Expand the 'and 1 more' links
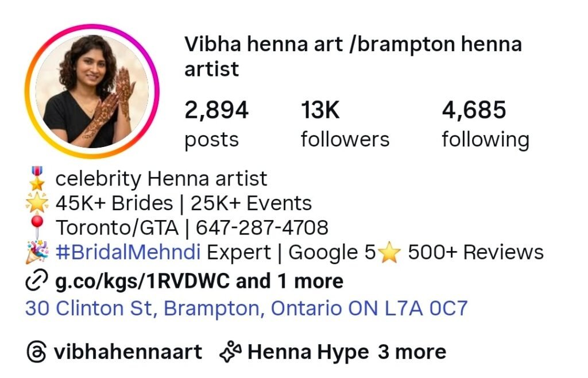Viewport: 588px width, 378px height. tap(289, 281)
